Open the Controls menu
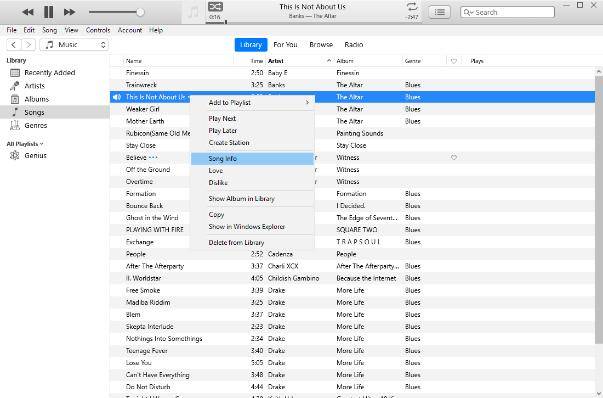The width and height of the screenshot is (603, 398). (x=98, y=30)
